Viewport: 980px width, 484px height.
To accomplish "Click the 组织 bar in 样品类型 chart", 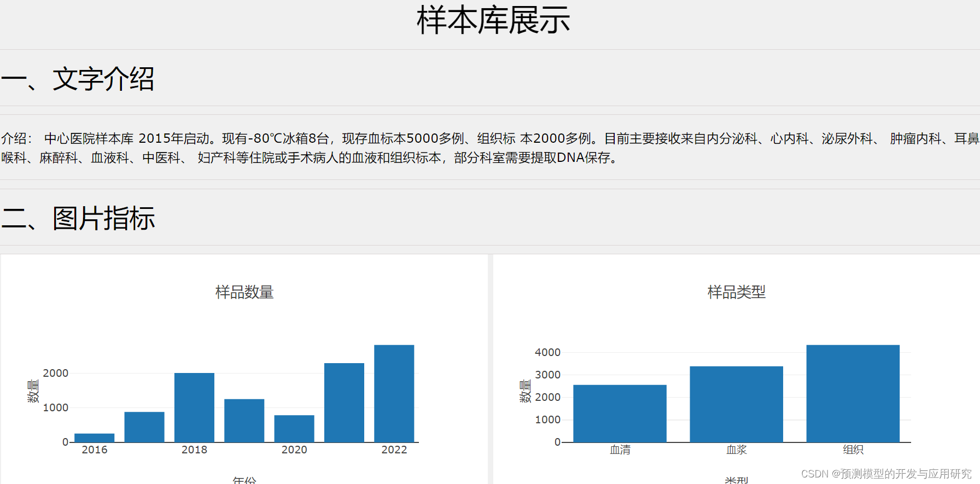I will point(853,393).
